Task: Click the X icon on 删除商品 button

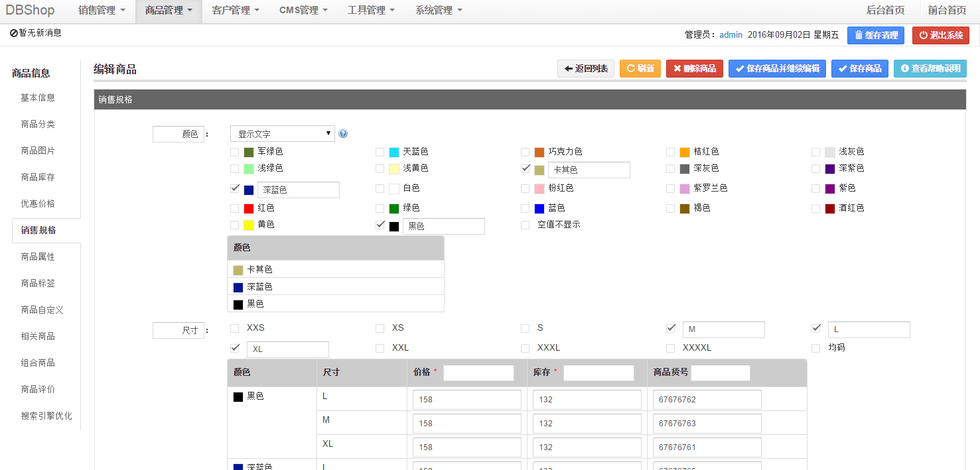Action: [677, 68]
